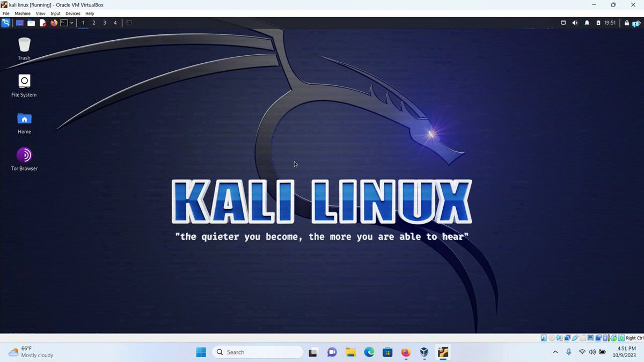644x362 pixels.
Task: Open the Trash desktop icon
Action: tap(24, 48)
